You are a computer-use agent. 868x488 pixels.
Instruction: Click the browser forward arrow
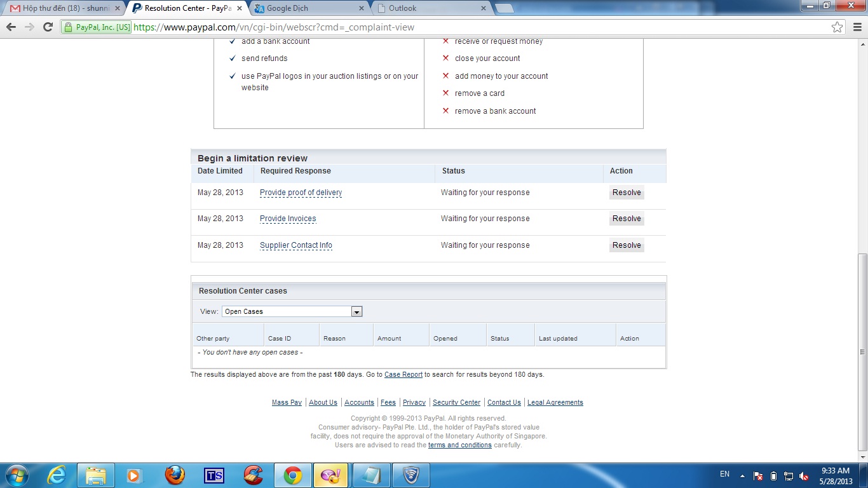point(29,27)
